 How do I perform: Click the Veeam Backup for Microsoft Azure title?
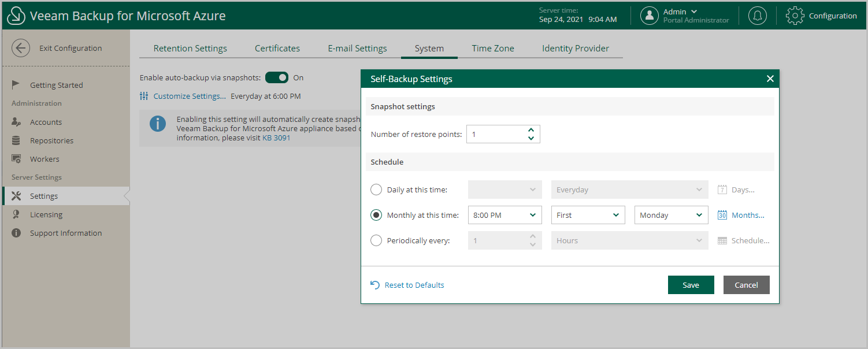[x=128, y=16]
